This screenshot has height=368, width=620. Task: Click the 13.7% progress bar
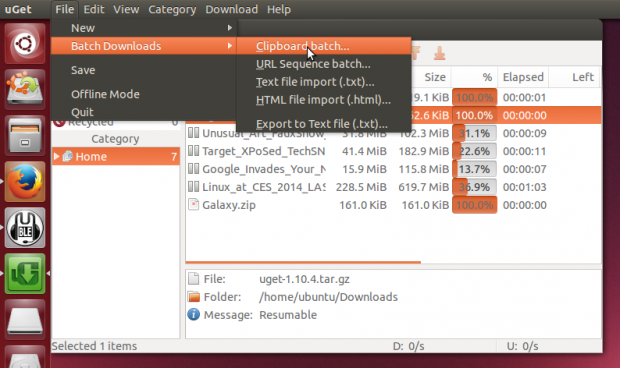[474, 169]
